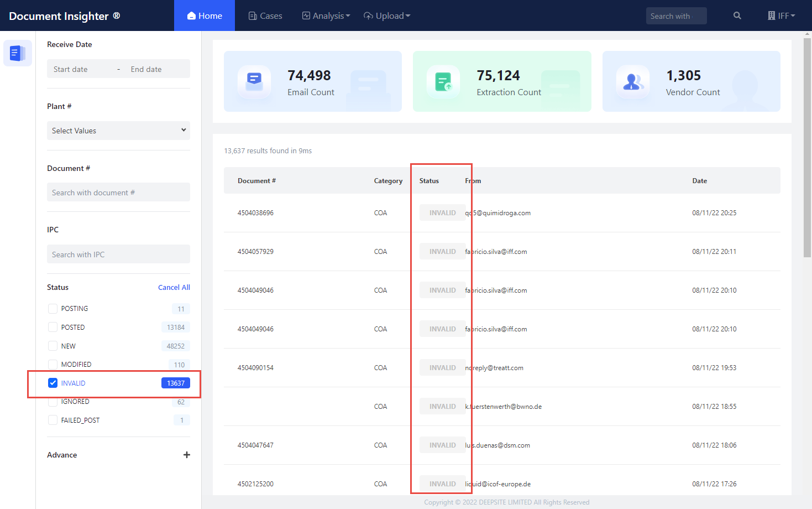Viewport: 812px width, 509px height.
Task: Open the Plant # Select Values dropdown
Action: [x=118, y=131]
